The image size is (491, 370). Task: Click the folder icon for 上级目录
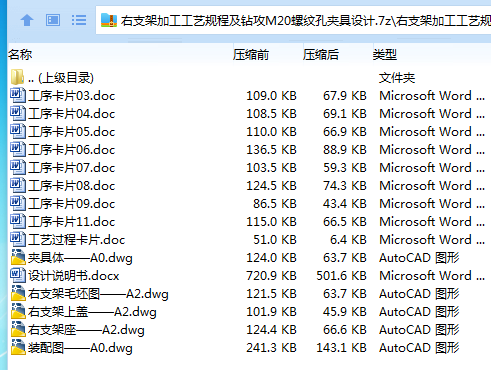coord(17,77)
